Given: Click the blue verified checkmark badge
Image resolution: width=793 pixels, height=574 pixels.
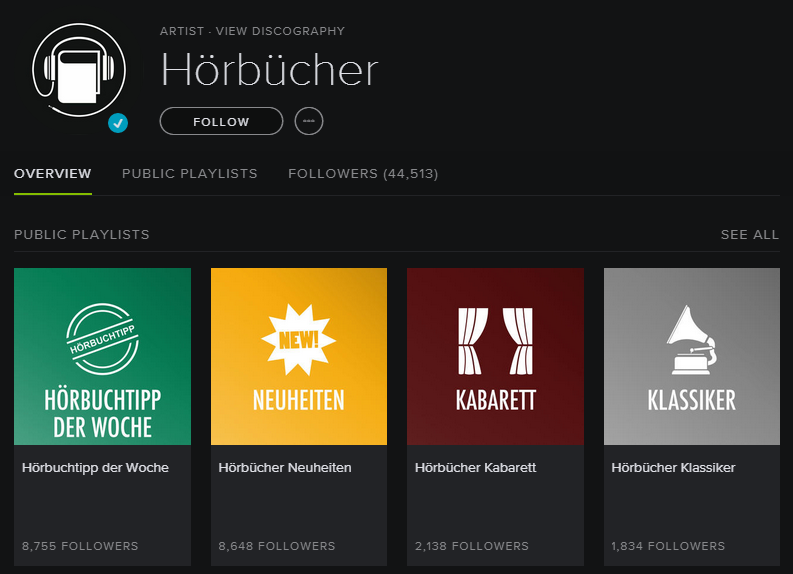Looking at the screenshot, I should pyautogui.click(x=118, y=123).
